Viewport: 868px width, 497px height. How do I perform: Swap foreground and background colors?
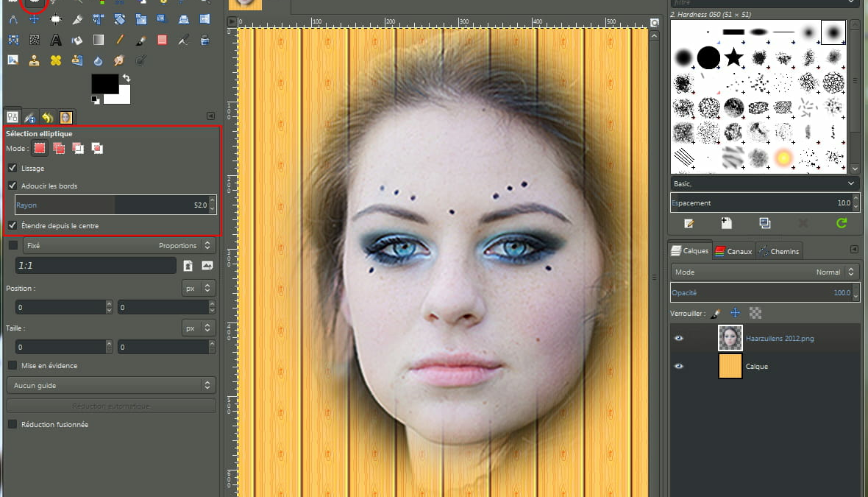click(x=127, y=77)
